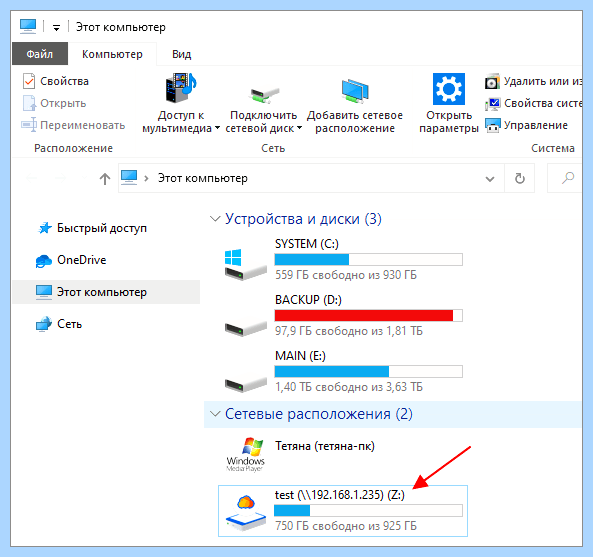Select the Z: network drive cloud icon
The width and height of the screenshot is (593, 557).
tap(246, 512)
